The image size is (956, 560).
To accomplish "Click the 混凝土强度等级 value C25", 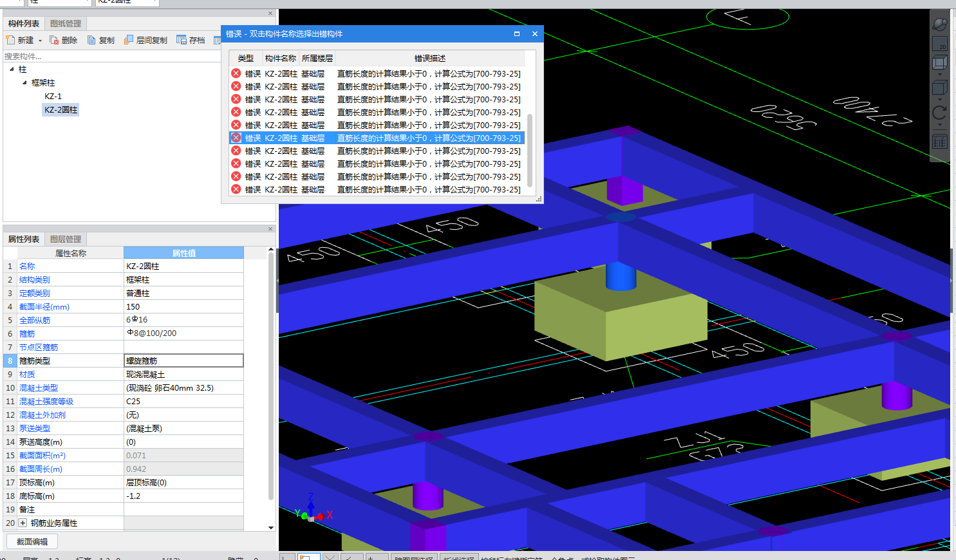I will [x=183, y=402].
